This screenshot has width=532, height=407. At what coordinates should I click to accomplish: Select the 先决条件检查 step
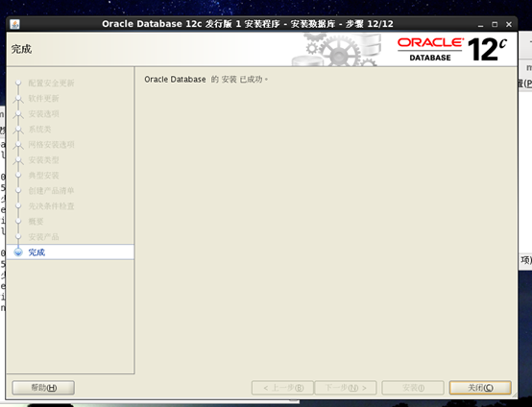[x=51, y=205]
